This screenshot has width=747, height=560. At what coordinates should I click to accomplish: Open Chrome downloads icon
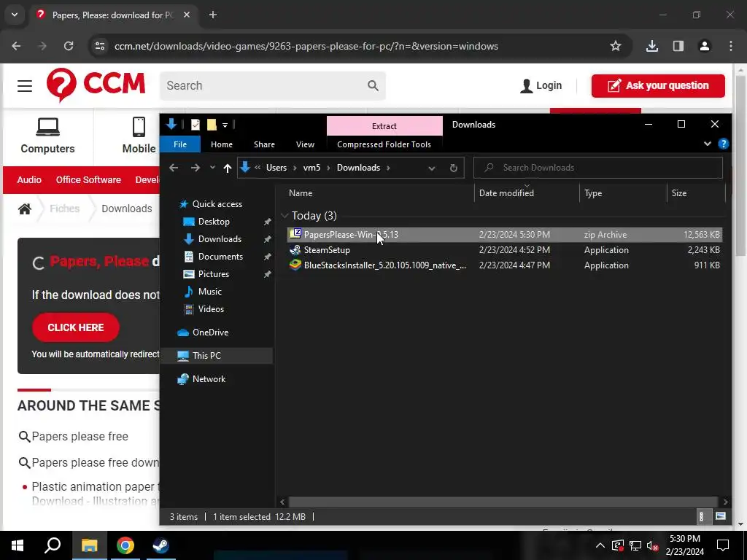point(651,46)
